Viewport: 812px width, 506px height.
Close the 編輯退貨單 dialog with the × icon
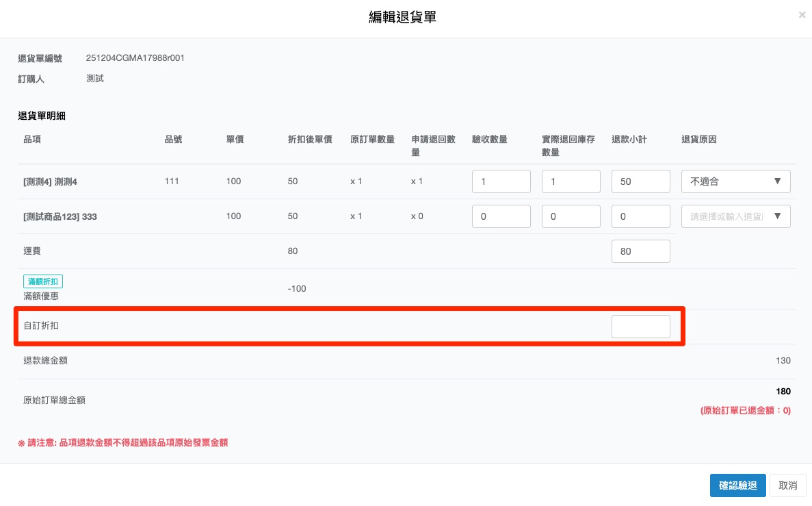[802, 14]
